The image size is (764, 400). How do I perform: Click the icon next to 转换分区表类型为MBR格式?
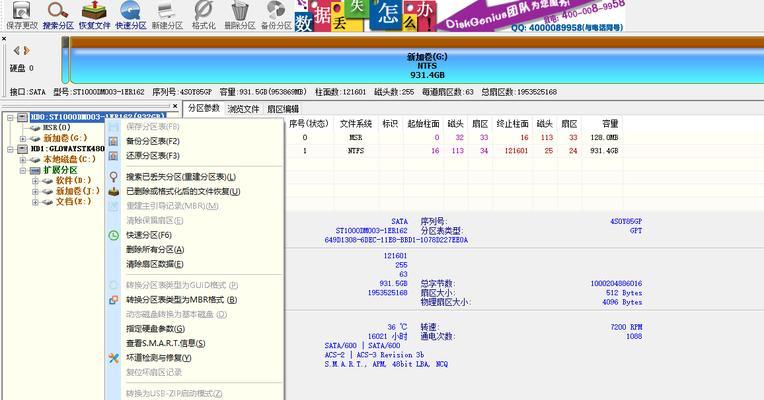[114, 300]
